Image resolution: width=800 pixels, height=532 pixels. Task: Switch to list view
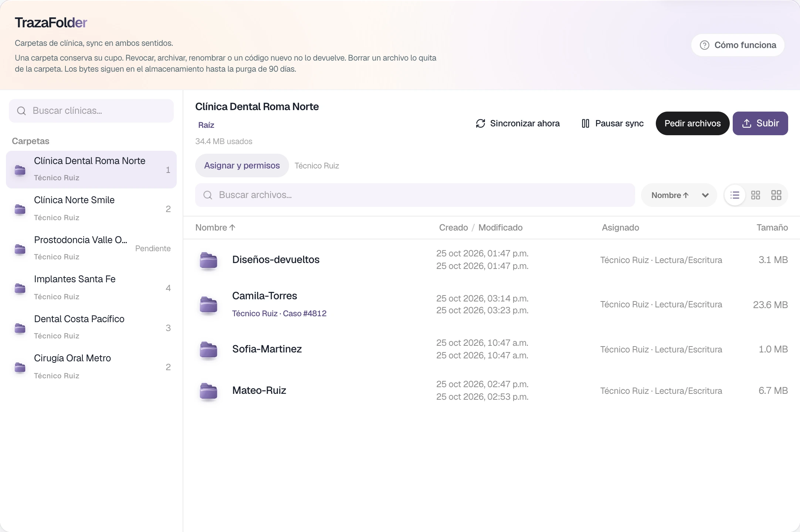(735, 195)
